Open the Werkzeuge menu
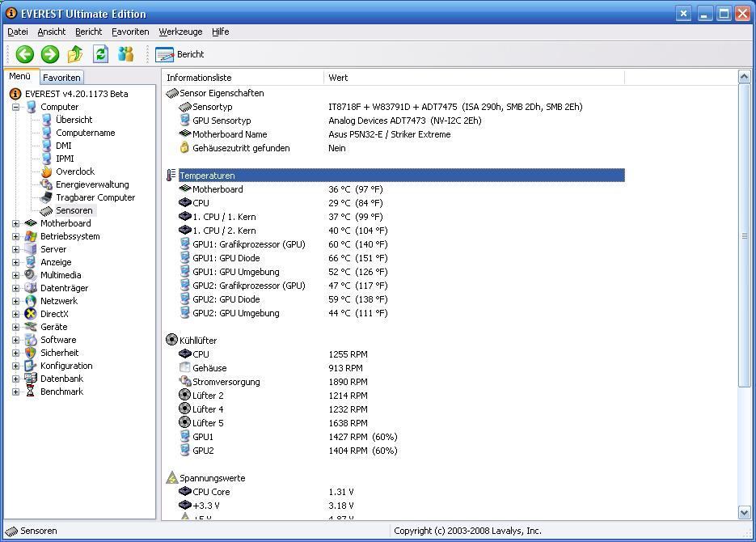 (180, 32)
